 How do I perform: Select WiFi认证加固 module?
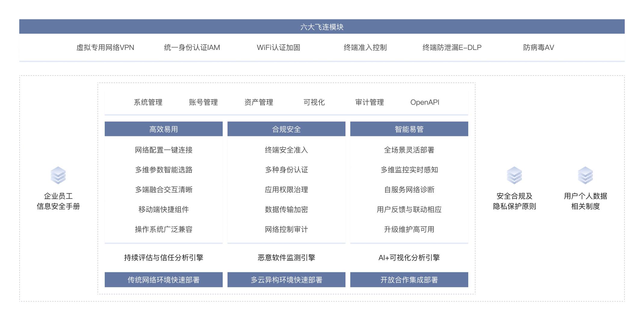pyautogui.click(x=278, y=48)
